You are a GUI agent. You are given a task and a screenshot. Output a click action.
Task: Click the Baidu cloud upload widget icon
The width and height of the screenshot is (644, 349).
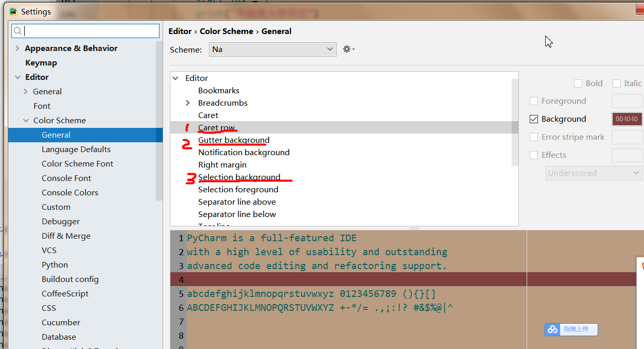click(553, 329)
